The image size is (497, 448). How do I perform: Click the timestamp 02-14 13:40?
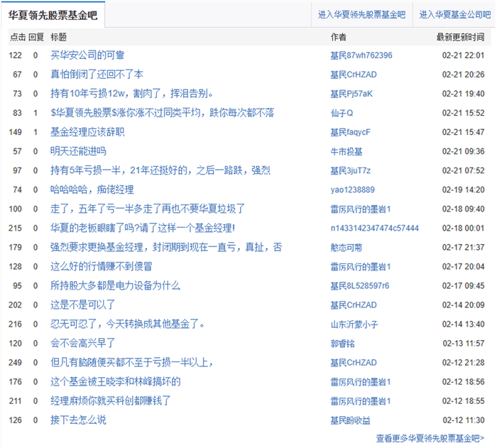464,324
